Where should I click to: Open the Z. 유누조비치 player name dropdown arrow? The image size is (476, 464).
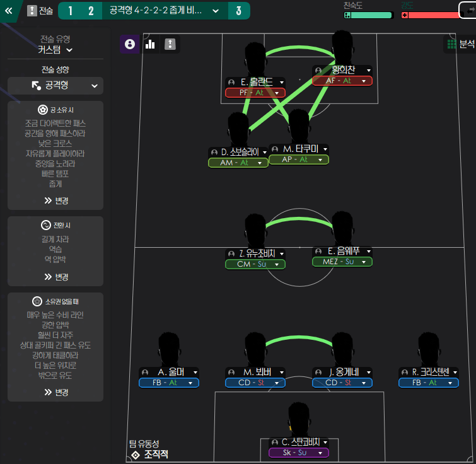[x=282, y=253]
